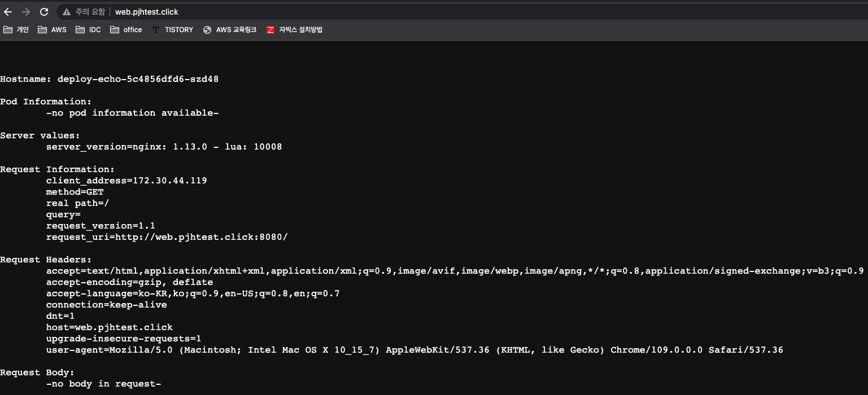
Task: Click the connection=keep-alive line
Action: [x=107, y=305]
